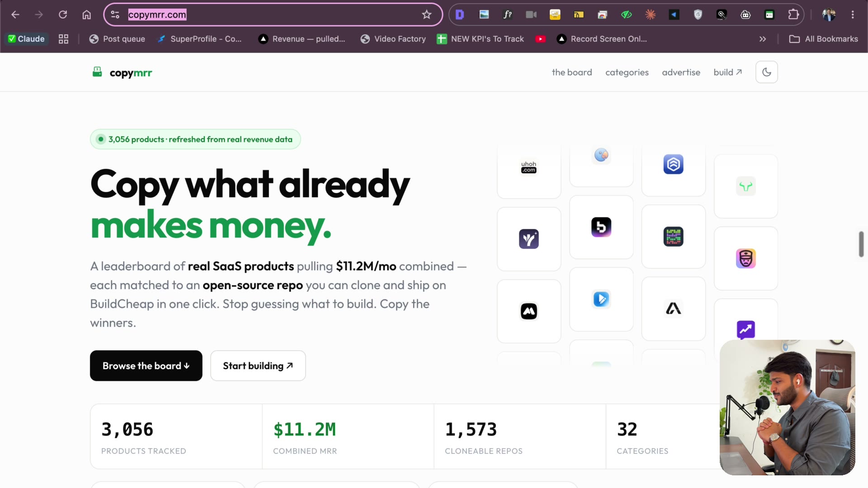
Task: Select the black b product icon
Action: pyautogui.click(x=601, y=227)
